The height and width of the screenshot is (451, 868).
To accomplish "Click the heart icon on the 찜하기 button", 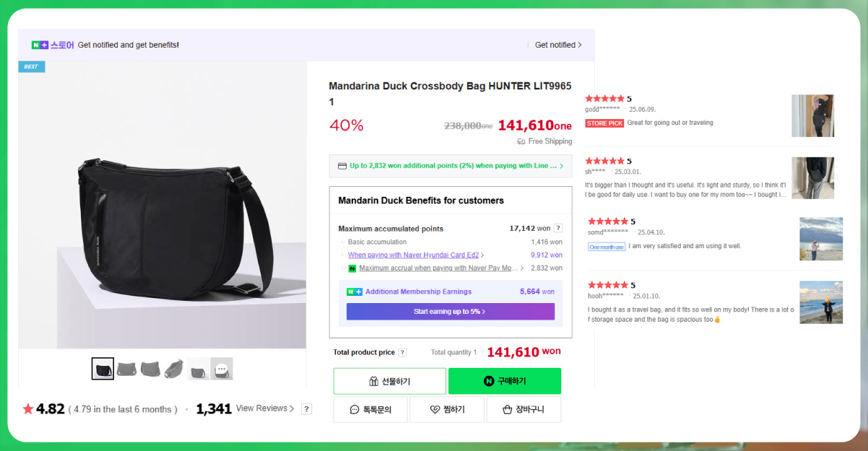I will click(434, 408).
